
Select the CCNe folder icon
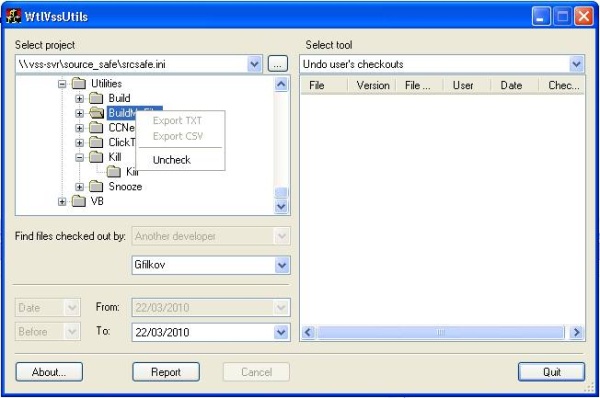coord(96,127)
